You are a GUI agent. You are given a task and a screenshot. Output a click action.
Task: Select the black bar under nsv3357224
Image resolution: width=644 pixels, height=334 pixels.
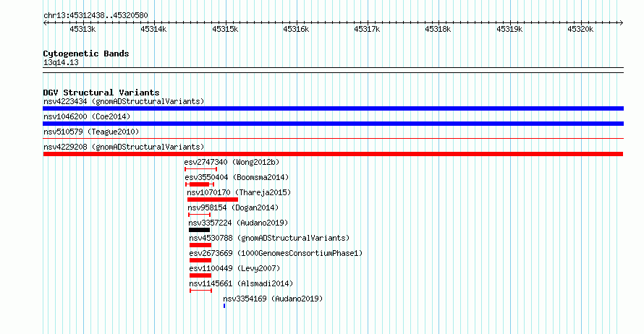pos(199,230)
